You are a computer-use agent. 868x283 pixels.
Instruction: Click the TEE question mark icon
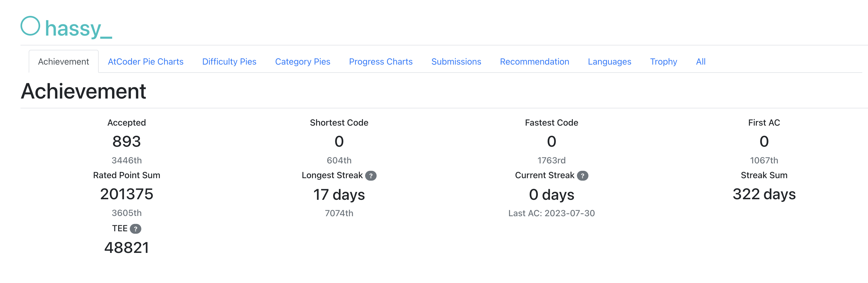click(x=136, y=229)
